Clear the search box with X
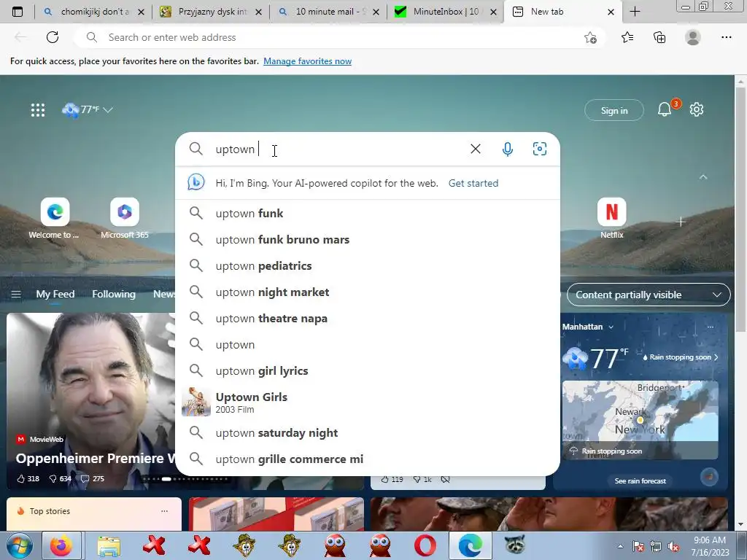This screenshot has height=560, width=747. [475, 149]
